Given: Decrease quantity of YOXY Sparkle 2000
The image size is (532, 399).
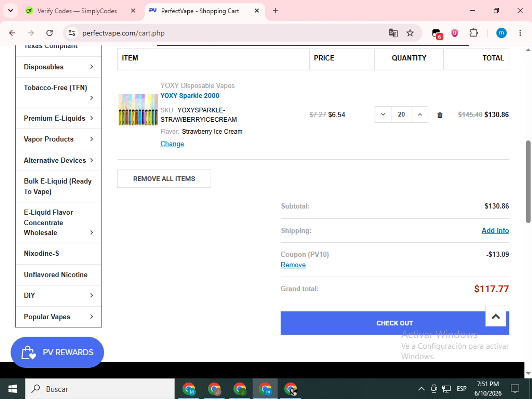Looking at the screenshot, I should pyautogui.click(x=383, y=115).
